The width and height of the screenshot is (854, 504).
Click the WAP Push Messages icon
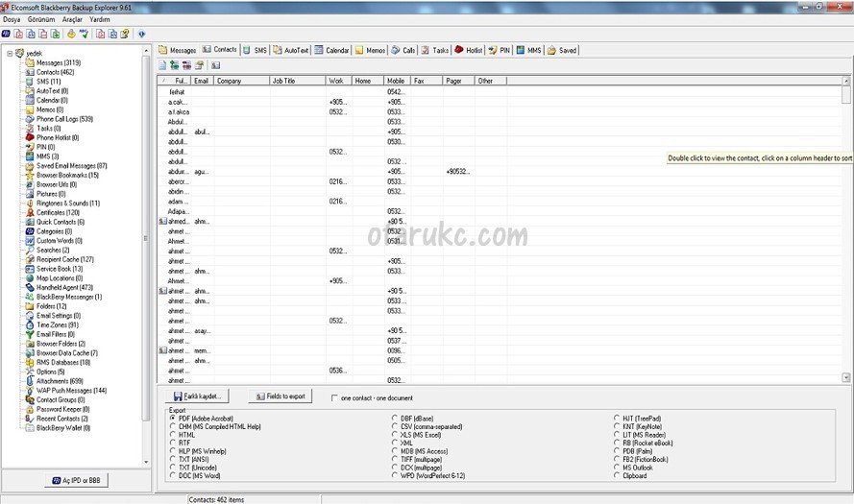[30, 391]
